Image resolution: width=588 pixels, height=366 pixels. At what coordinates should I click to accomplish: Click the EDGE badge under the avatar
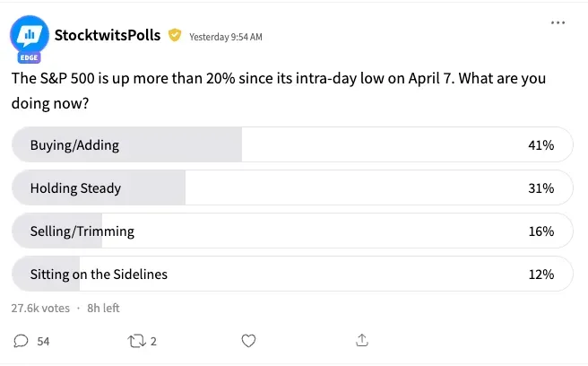click(29, 57)
